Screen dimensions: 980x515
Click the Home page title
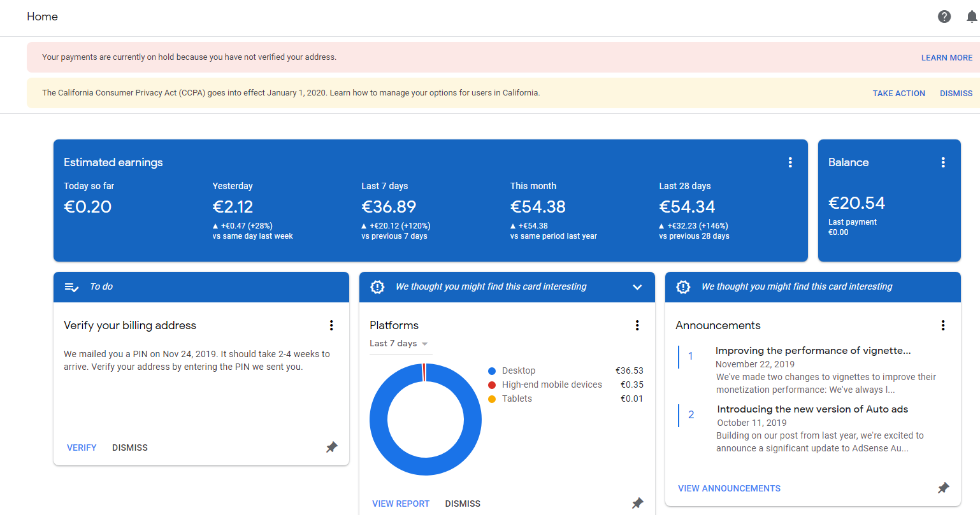pyautogui.click(x=42, y=17)
